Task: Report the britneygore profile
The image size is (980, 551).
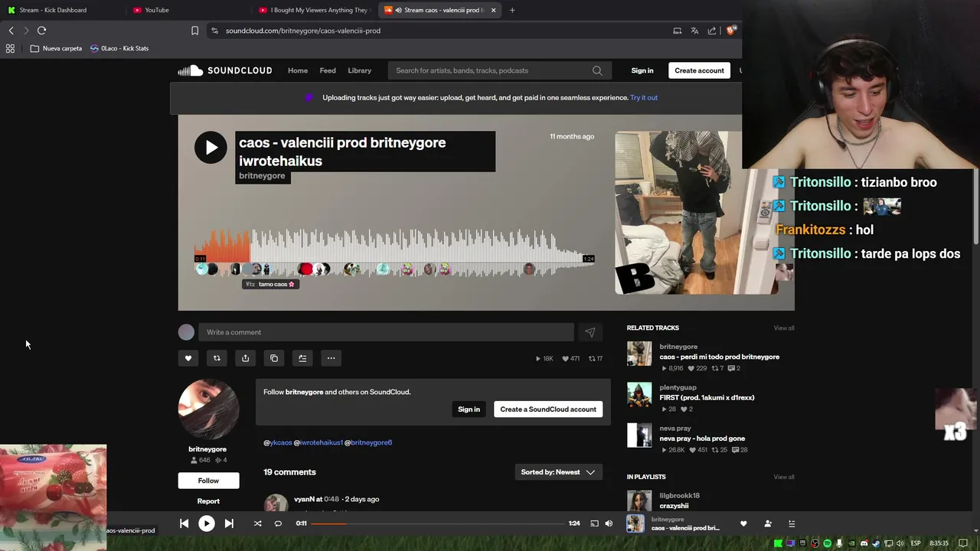Action: (208, 501)
